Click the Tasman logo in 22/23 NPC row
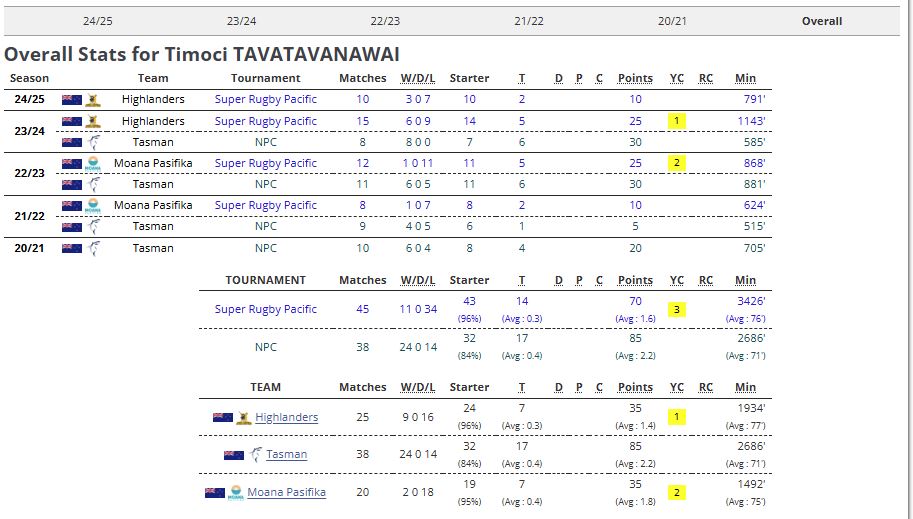913x519 pixels. (94, 184)
